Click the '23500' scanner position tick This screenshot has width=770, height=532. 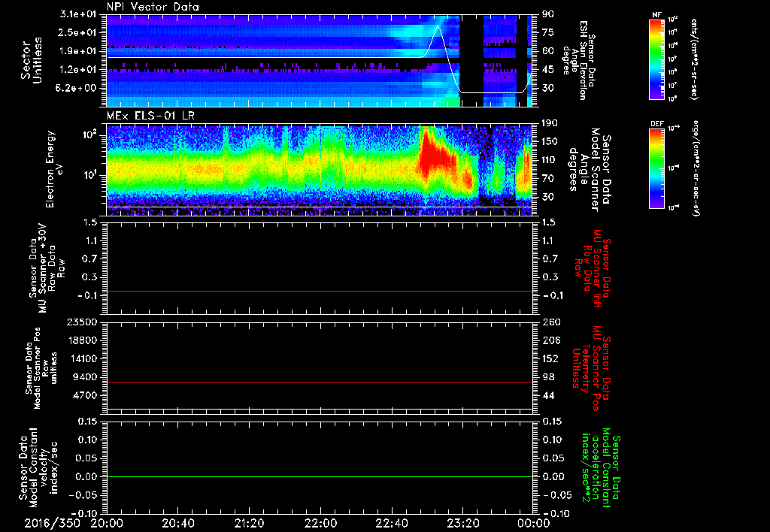coord(82,322)
